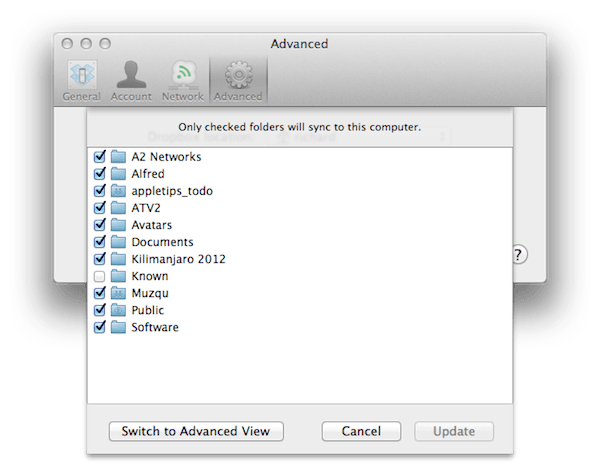This screenshot has width=600, height=464.
Task: Select the Alfred folder name
Action: click(148, 174)
